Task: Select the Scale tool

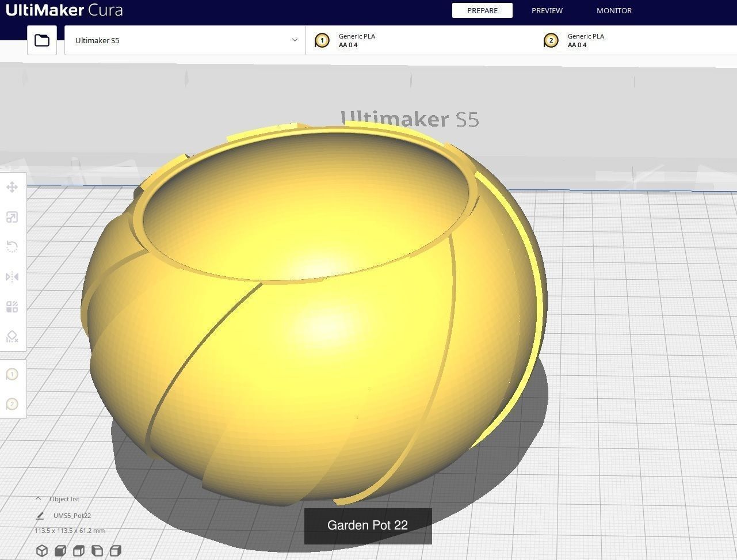Action: [x=12, y=217]
